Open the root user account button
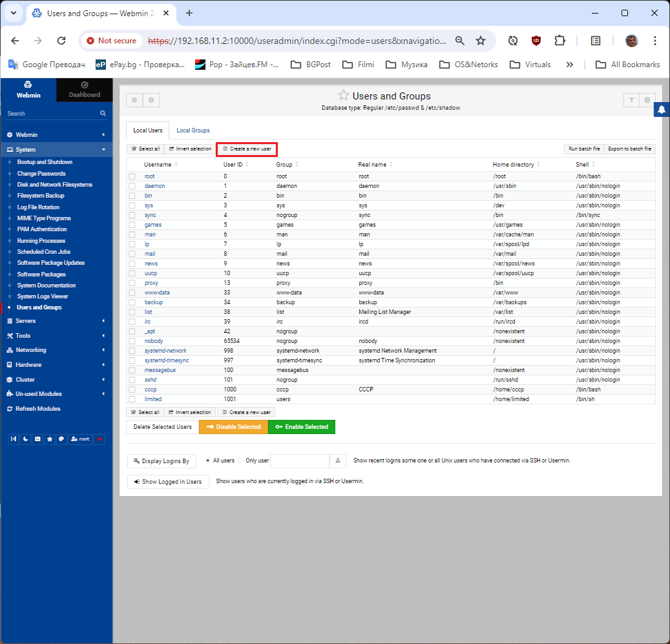Image resolution: width=670 pixels, height=644 pixels. (80, 439)
